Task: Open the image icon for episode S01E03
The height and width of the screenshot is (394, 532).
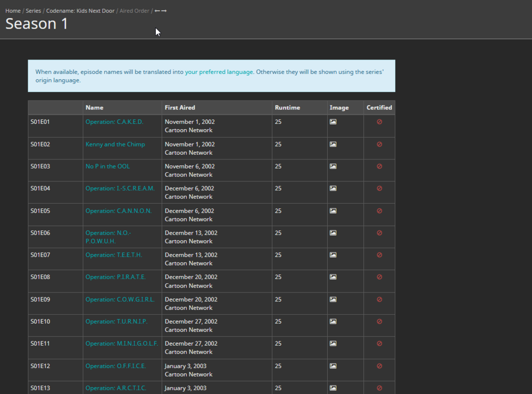Action: tap(333, 166)
